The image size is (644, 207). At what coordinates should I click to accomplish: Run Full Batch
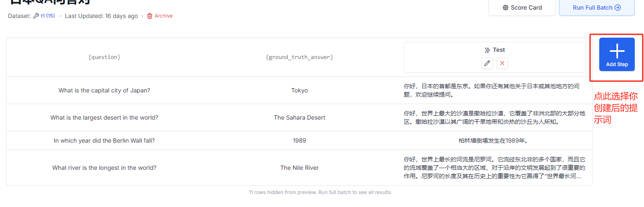596,8
